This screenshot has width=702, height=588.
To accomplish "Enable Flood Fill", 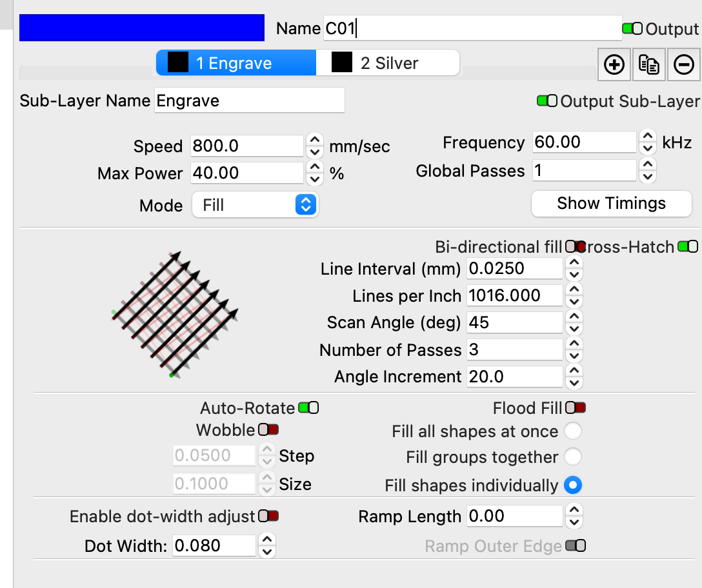I will pos(575,407).
